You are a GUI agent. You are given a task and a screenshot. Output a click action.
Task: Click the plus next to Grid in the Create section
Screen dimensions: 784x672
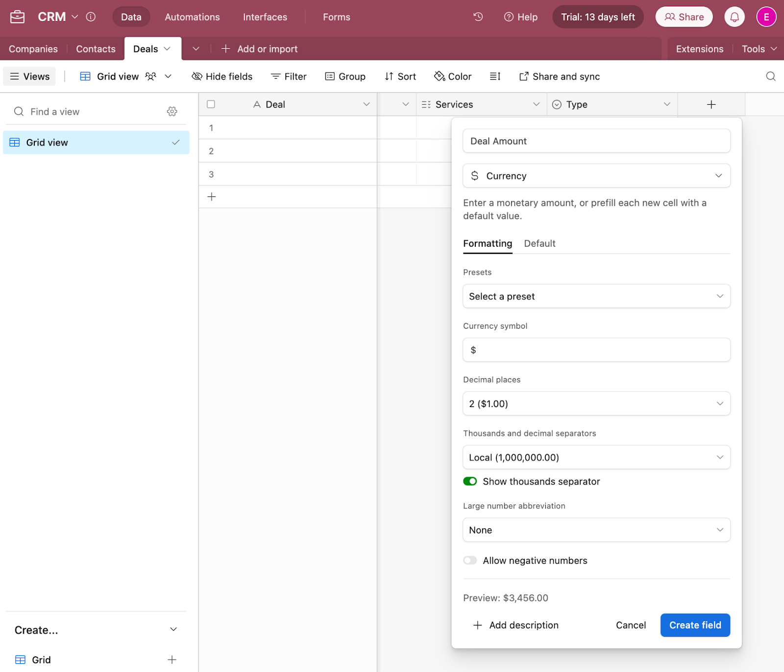[x=172, y=660]
